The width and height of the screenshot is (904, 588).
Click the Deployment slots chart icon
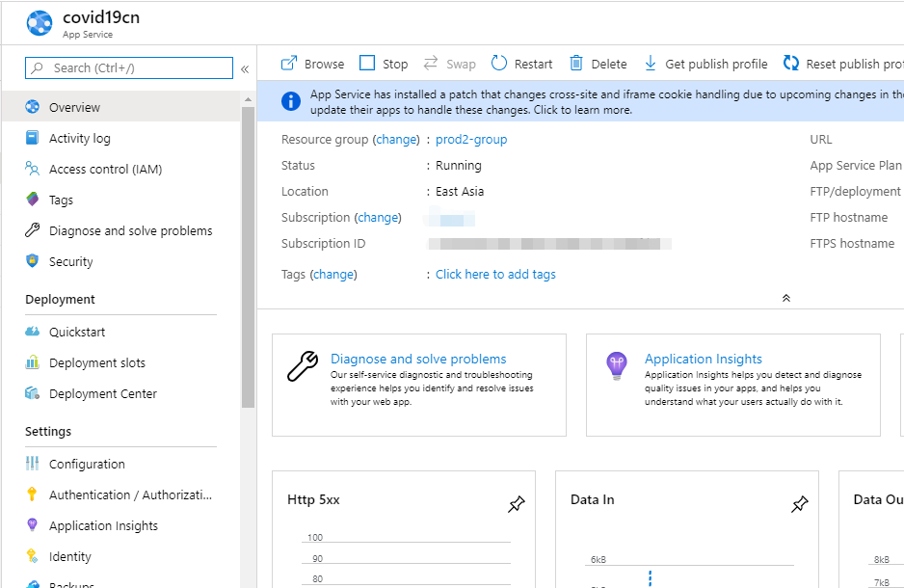[x=33, y=362]
